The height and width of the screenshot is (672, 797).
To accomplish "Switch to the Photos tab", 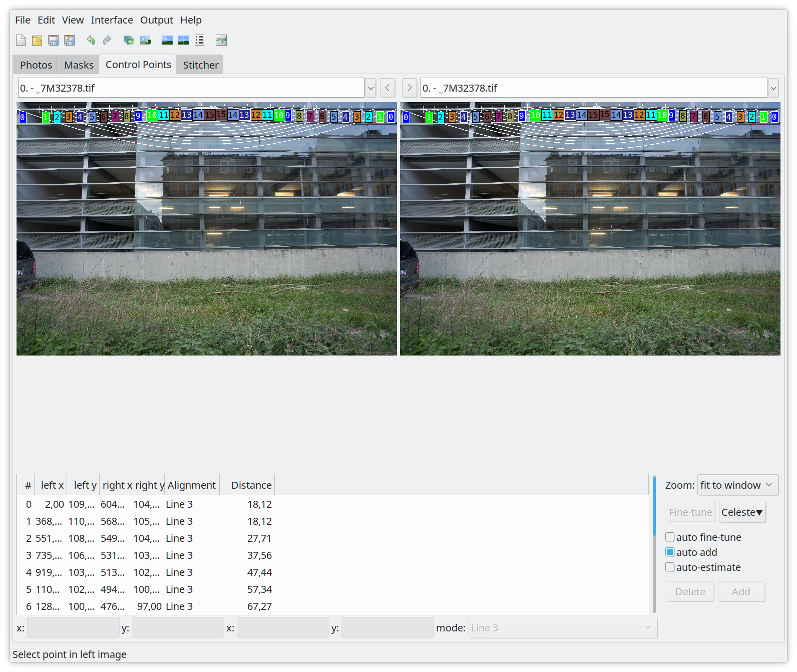I will point(36,65).
